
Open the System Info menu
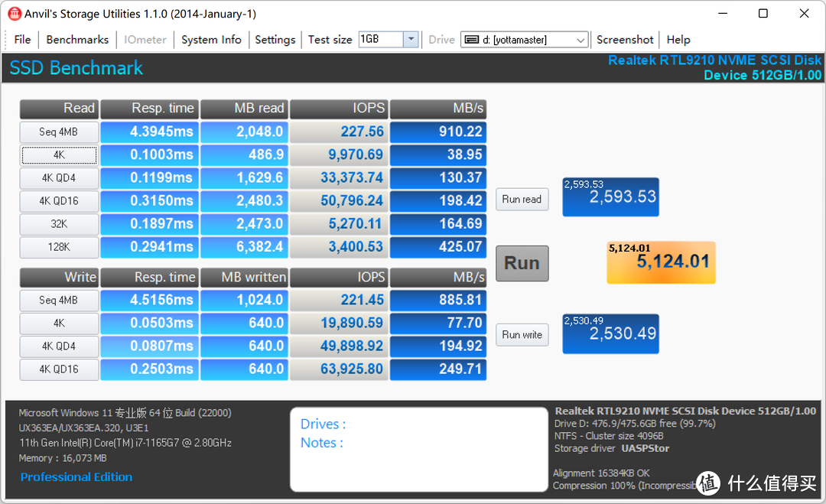click(211, 40)
